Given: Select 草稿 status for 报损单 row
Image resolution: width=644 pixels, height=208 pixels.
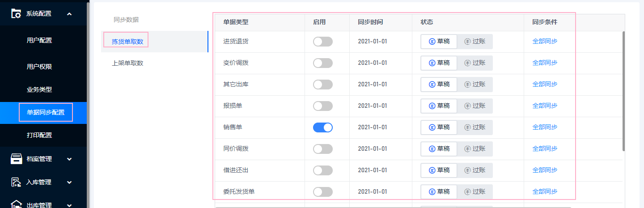Looking at the screenshot, I should point(439,106).
